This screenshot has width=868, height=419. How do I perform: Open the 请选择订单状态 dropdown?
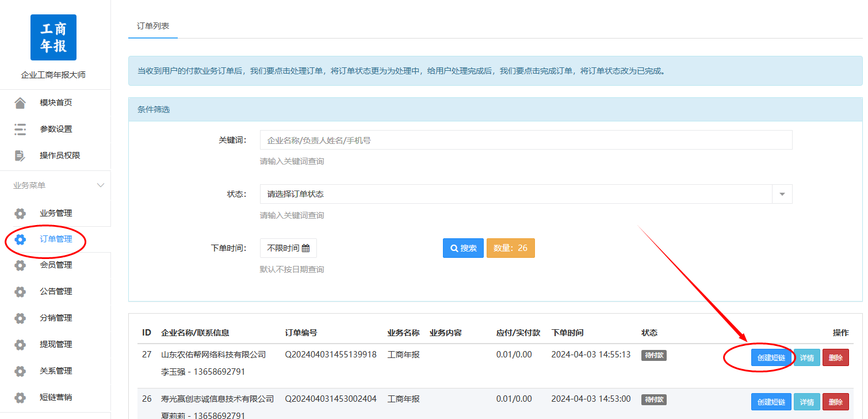[526, 194]
